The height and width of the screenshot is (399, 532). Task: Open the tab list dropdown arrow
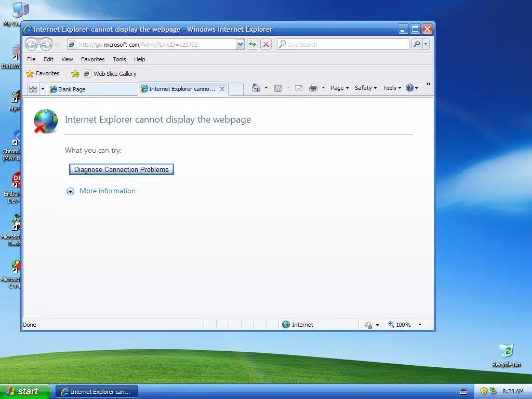click(x=43, y=89)
